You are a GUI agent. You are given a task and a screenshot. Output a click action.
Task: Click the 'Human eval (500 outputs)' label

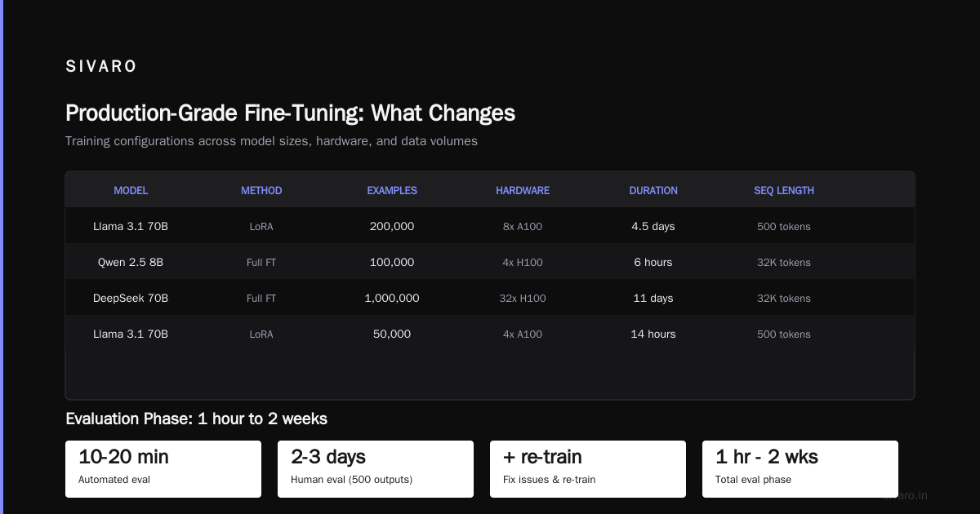tap(351, 480)
